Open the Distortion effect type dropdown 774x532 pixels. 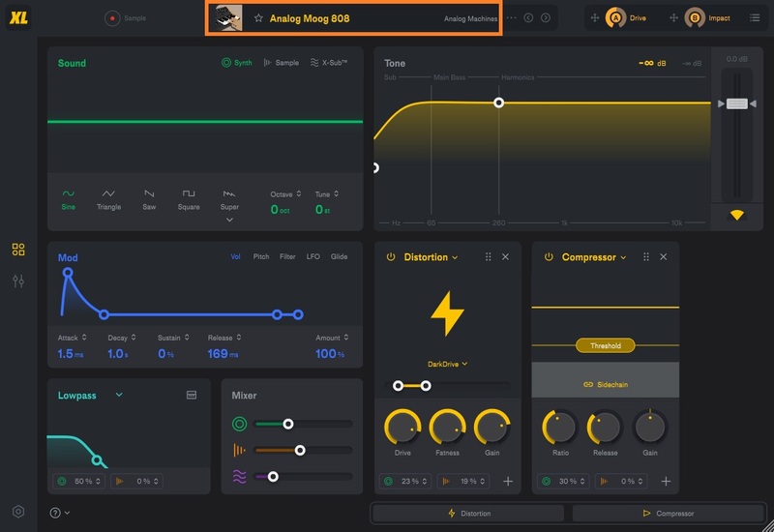[x=431, y=257]
